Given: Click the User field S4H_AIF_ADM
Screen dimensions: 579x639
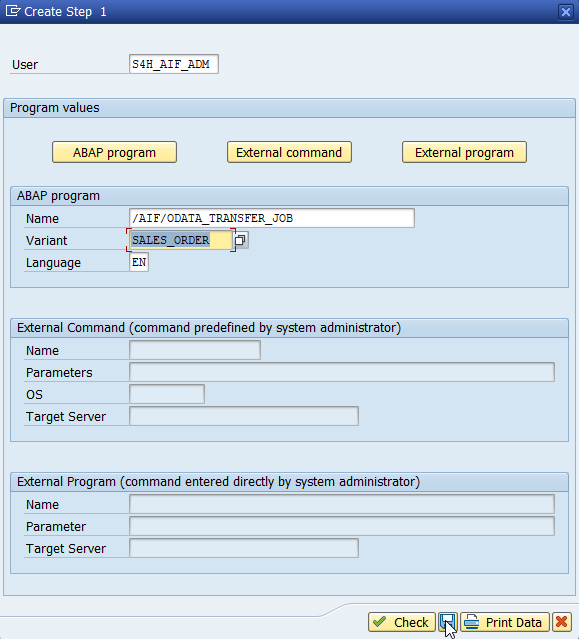Looking at the screenshot, I should (x=174, y=64).
